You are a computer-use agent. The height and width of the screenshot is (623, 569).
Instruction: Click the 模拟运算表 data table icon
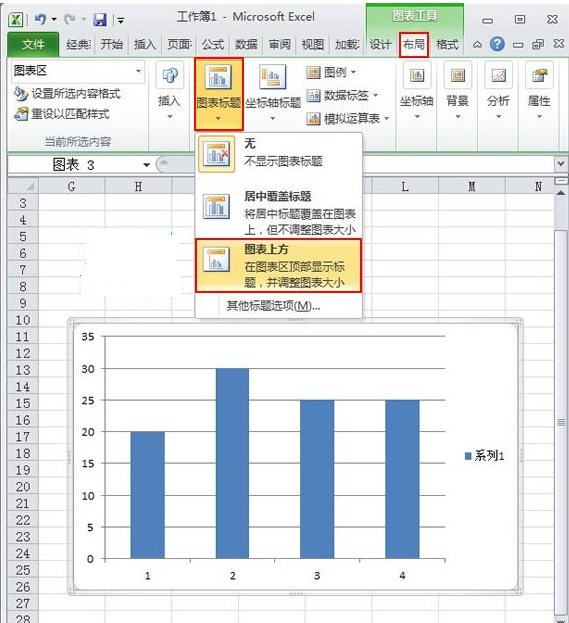click(314, 118)
